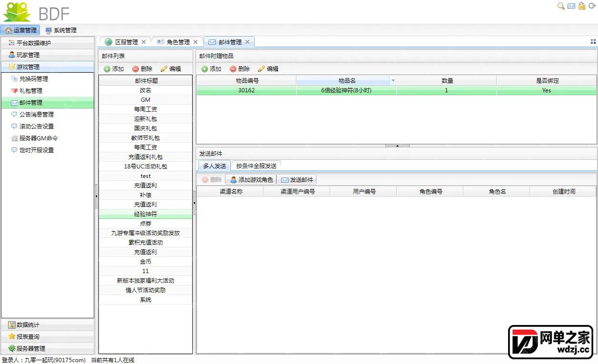Screen dimensions: 598x364
Task: Collapse the 邮件列表 panel via splitter handle
Action: pos(194,203)
